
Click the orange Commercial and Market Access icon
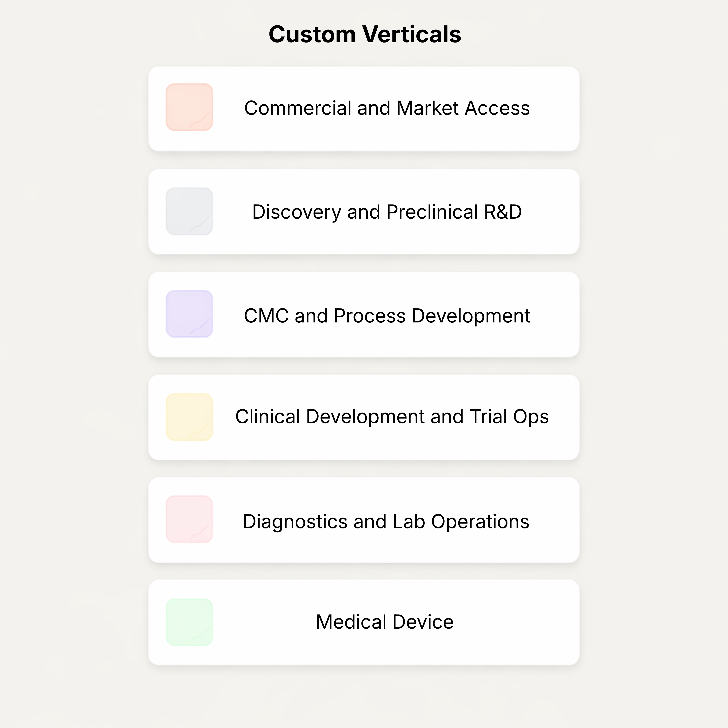pyautogui.click(x=189, y=107)
